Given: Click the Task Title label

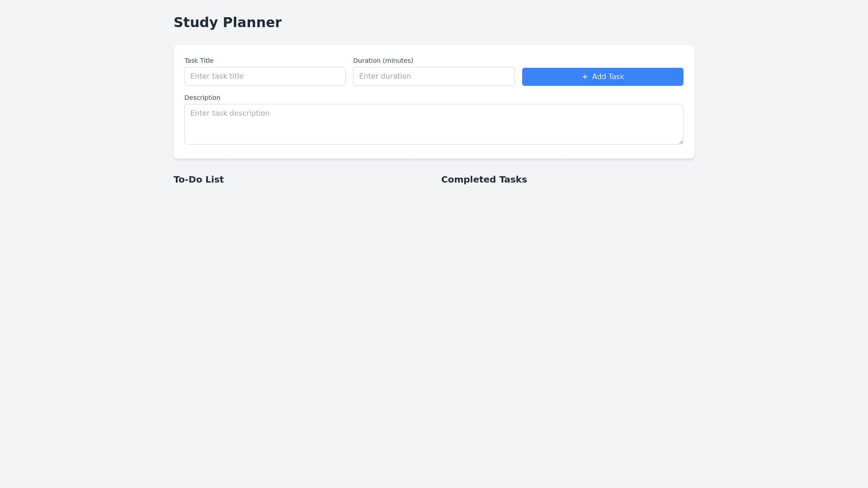Looking at the screenshot, I should [x=199, y=61].
